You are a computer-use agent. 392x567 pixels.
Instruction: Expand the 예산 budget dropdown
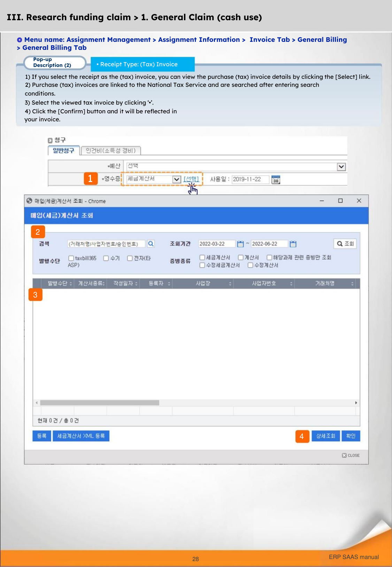pos(341,167)
